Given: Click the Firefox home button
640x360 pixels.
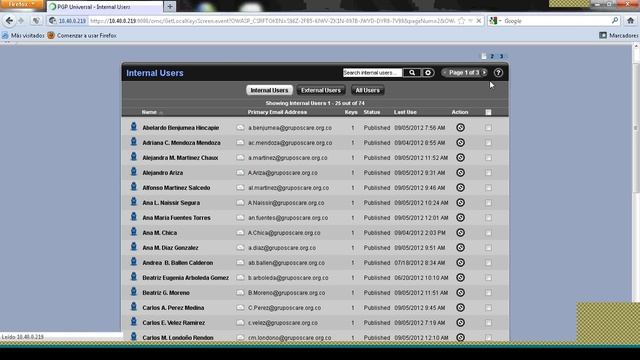Looking at the screenshot, I should (x=631, y=20).
